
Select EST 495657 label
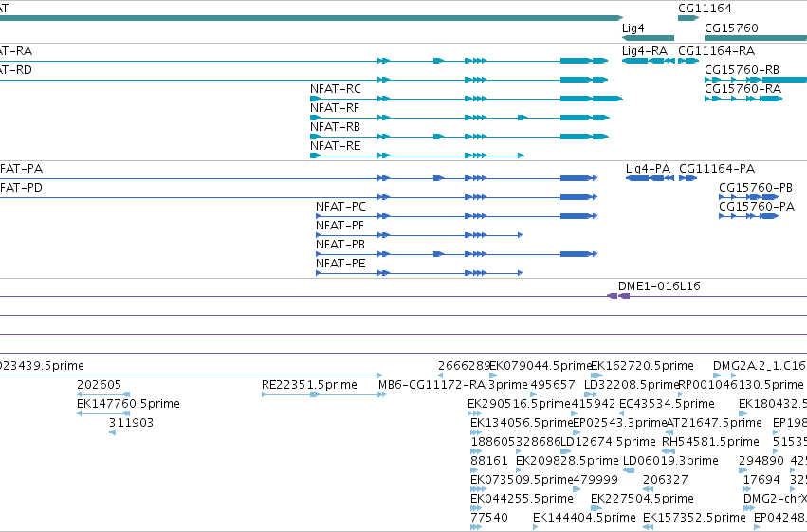pyautogui.click(x=553, y=385)
